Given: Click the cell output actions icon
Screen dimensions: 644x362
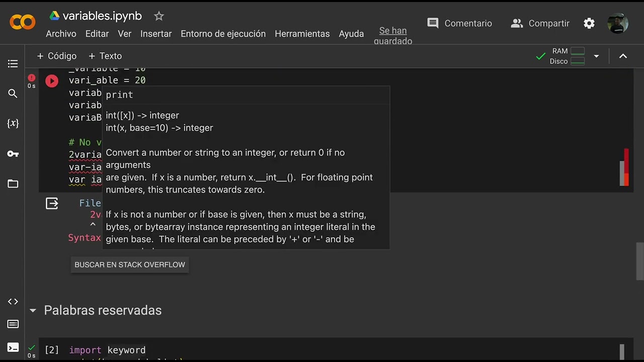Looking at the screenshot, I should coord(52,204).
